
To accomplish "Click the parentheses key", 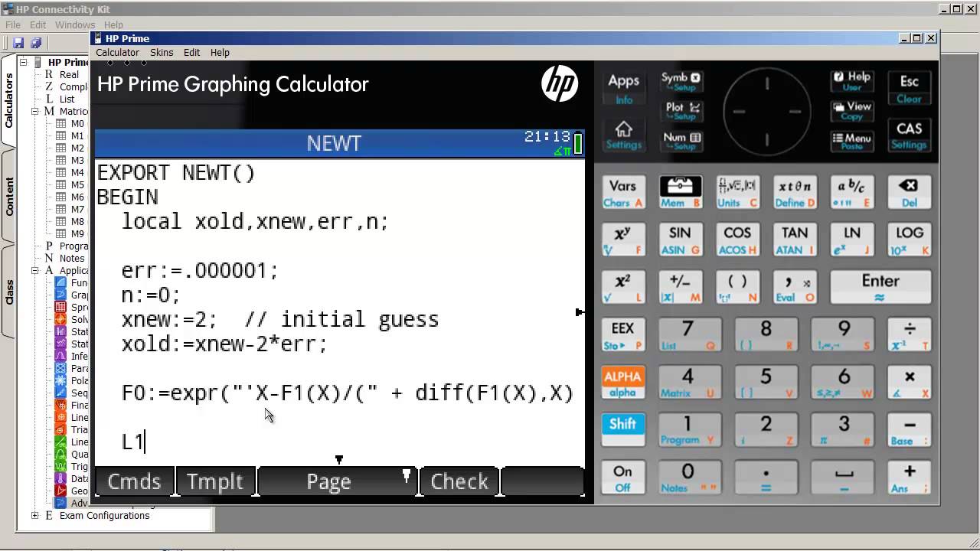I will 737,288.
